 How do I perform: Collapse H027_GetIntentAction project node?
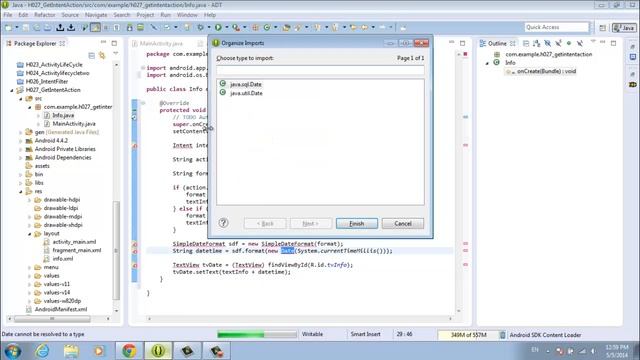pyautogui.click(x=12, y=90)
